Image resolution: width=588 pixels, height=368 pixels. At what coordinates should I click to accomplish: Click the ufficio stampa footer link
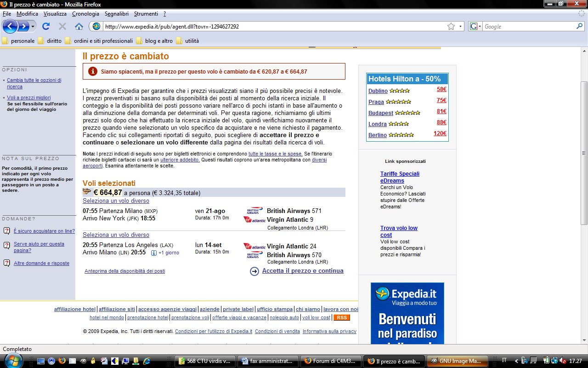275,309
